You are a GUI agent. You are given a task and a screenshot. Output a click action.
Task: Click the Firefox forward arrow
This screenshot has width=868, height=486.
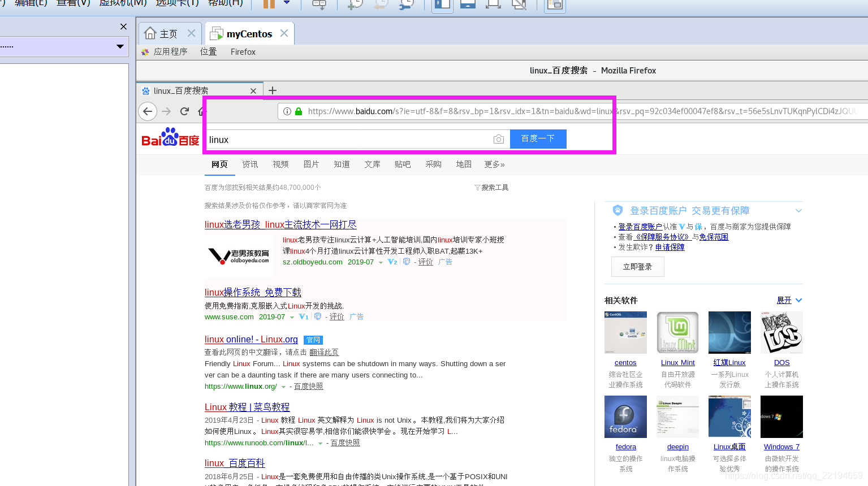pos(166,111)
